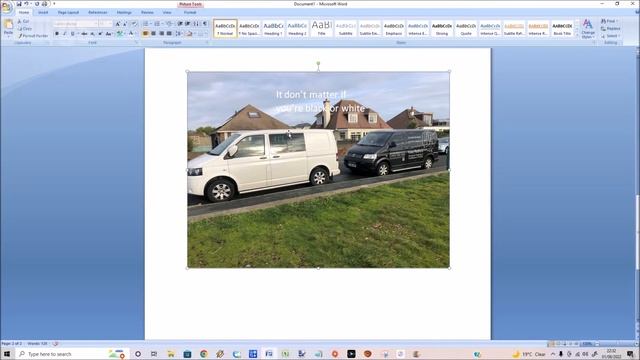
Task: Toggle Underline formatting
Action: pos(72,34)
